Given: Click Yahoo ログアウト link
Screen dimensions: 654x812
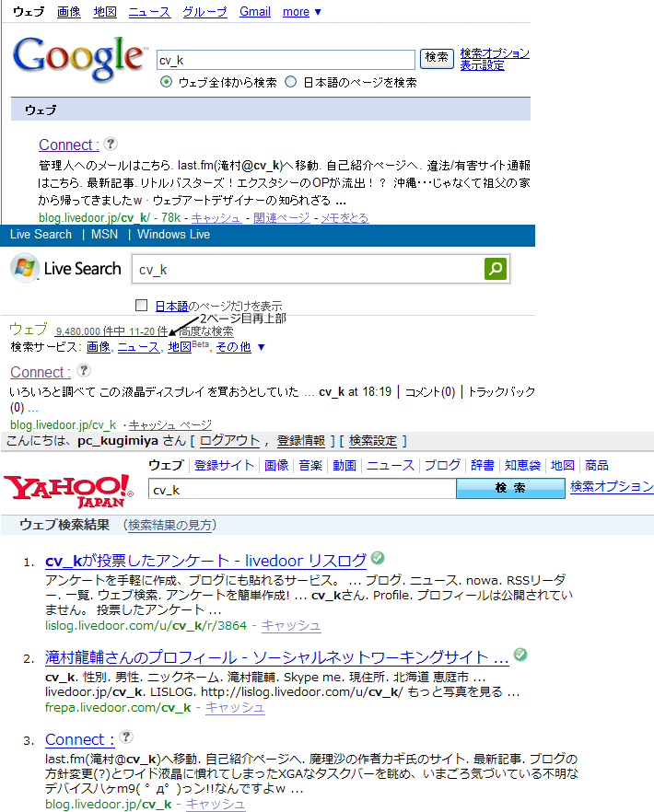Looking at the screenshot, I should [229, 441].
